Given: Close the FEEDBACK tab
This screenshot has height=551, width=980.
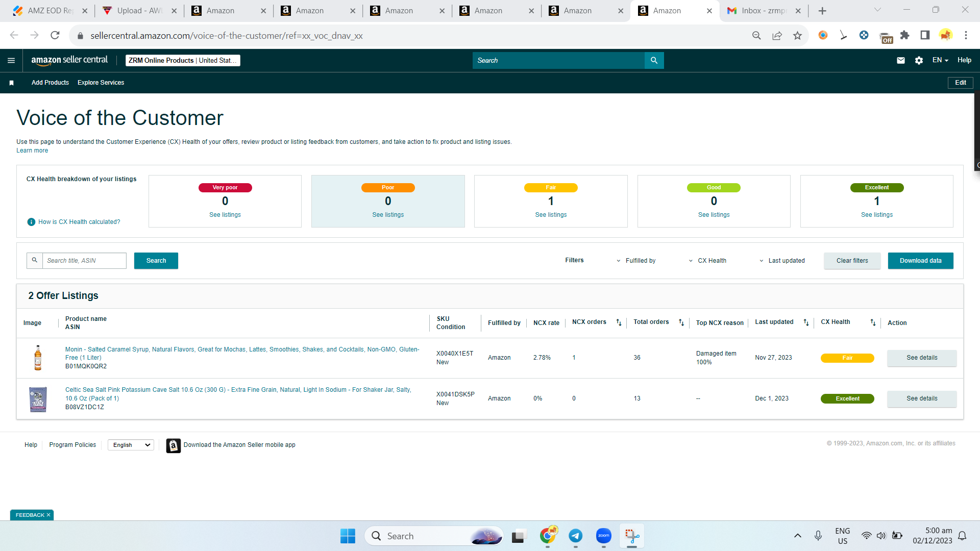Looking at the screenshot, I should tap(48, 515).
